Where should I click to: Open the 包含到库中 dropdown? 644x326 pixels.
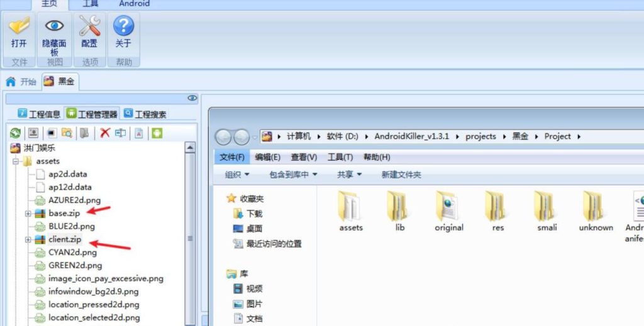pyautogui.click(x=293, y=175)
